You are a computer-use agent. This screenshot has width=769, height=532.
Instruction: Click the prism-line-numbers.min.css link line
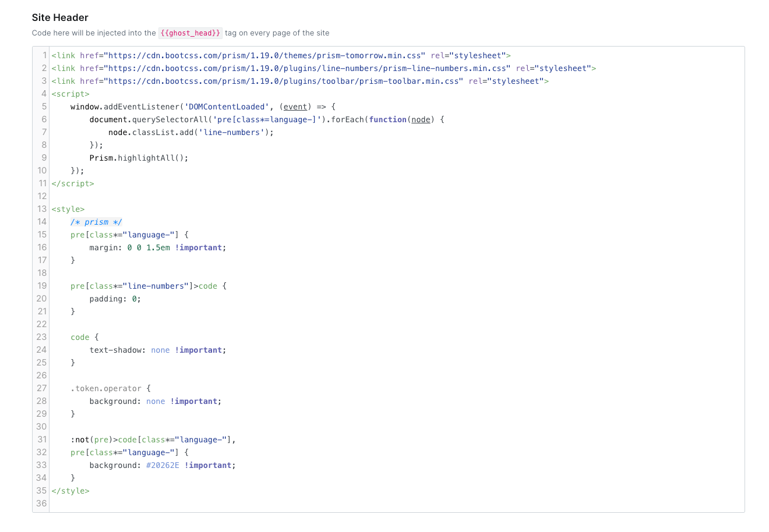tap(324, 69)
